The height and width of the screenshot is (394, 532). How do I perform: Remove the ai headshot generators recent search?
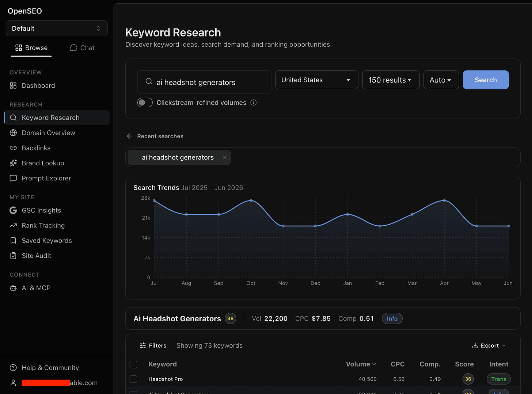[225, 157]
